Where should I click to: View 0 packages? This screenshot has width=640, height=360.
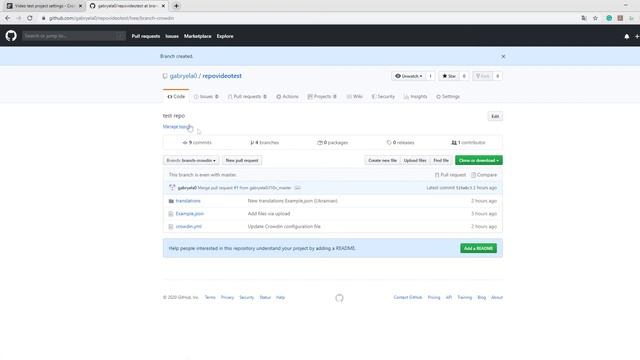click(x=333, y=142)
